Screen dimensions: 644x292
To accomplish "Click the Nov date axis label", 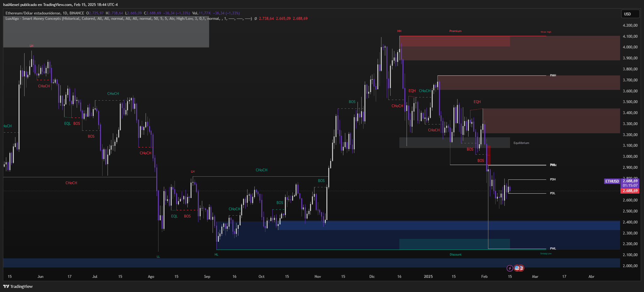I will pos(318,277).
